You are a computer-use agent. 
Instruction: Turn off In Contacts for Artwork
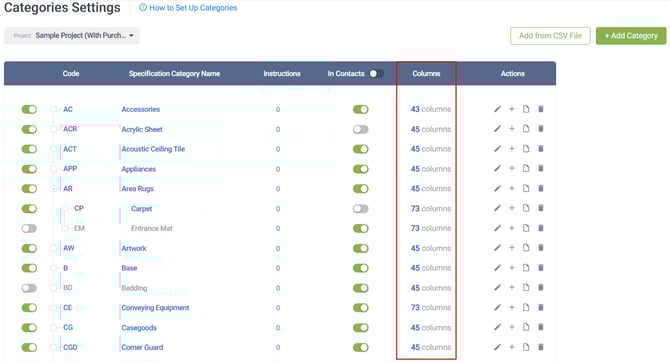[361, 248]
